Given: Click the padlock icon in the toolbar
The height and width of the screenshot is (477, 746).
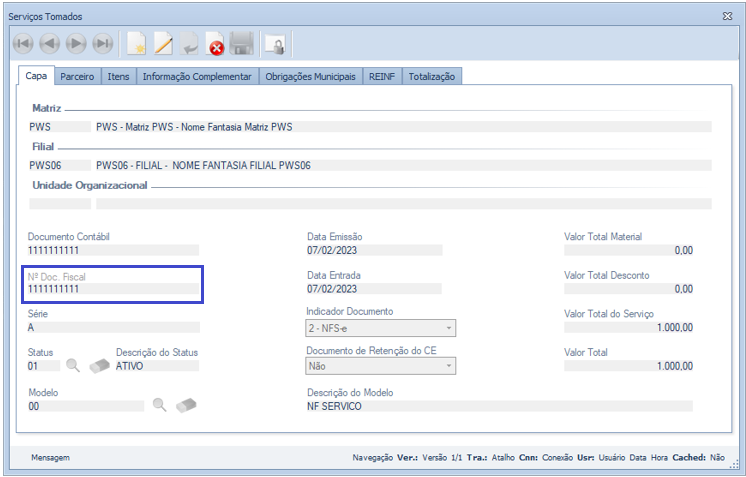Looking at the screenshot, I should pos(276,45).
